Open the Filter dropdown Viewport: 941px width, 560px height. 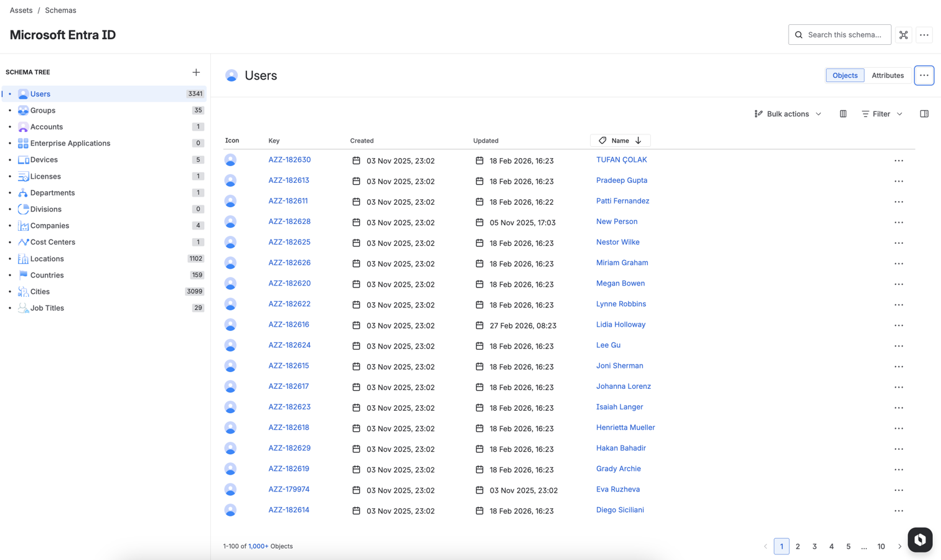[882, 114]
